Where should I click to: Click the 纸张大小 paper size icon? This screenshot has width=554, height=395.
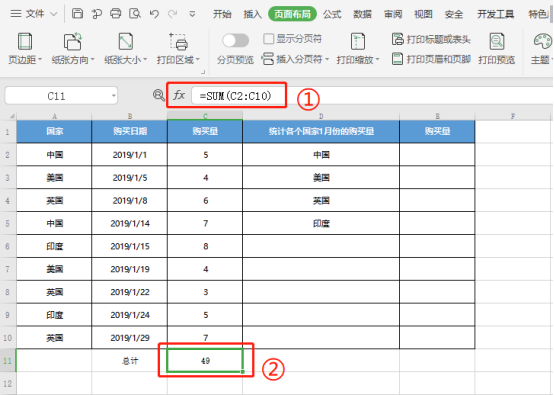coord(125,42)
